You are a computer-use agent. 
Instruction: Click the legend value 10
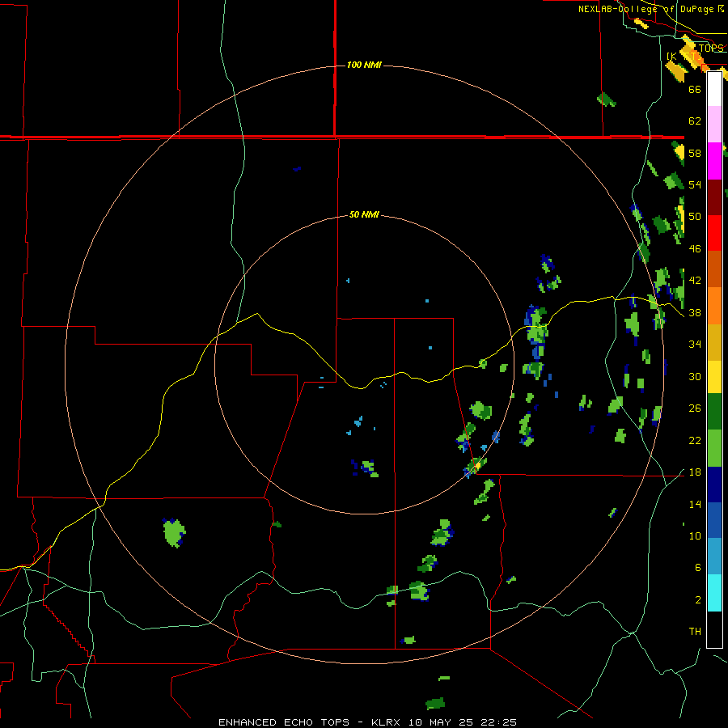click(x=695, y=535)
